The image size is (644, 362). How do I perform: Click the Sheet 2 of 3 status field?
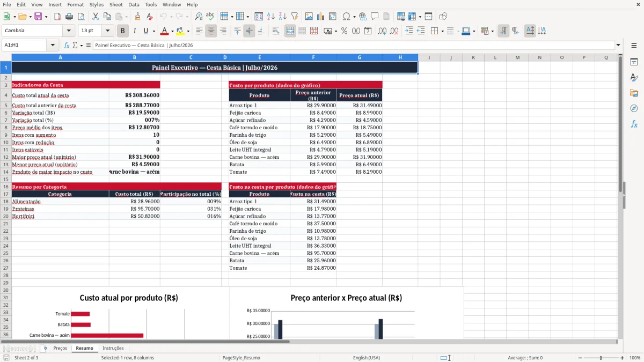[x=26, y=358]
